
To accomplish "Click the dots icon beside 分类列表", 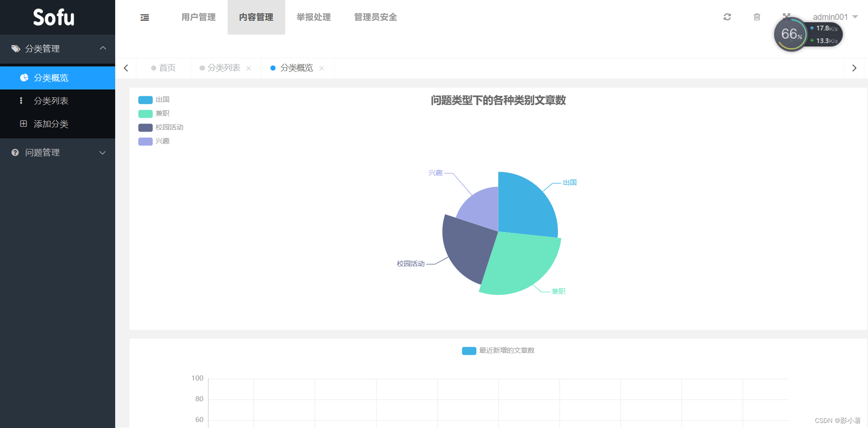I will point(21,101).
